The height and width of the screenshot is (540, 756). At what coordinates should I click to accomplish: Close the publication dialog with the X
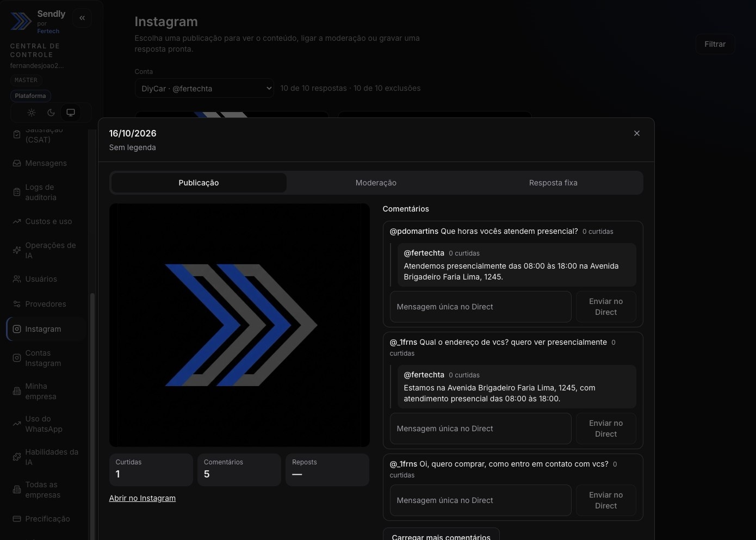tap(637, 133)
